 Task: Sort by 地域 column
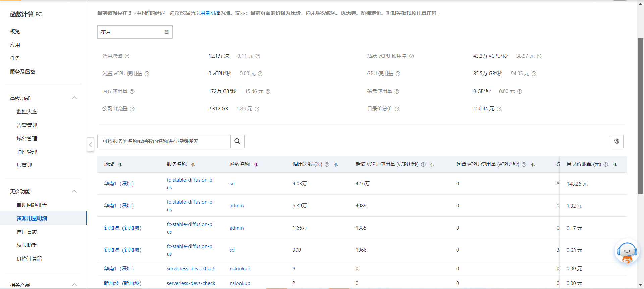(x=120, y=165)
